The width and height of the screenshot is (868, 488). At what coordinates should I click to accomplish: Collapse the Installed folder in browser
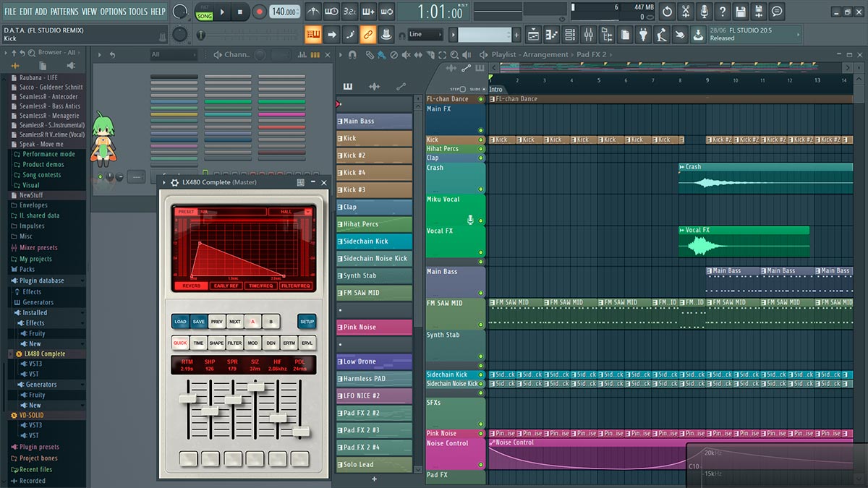coord(35,313)
